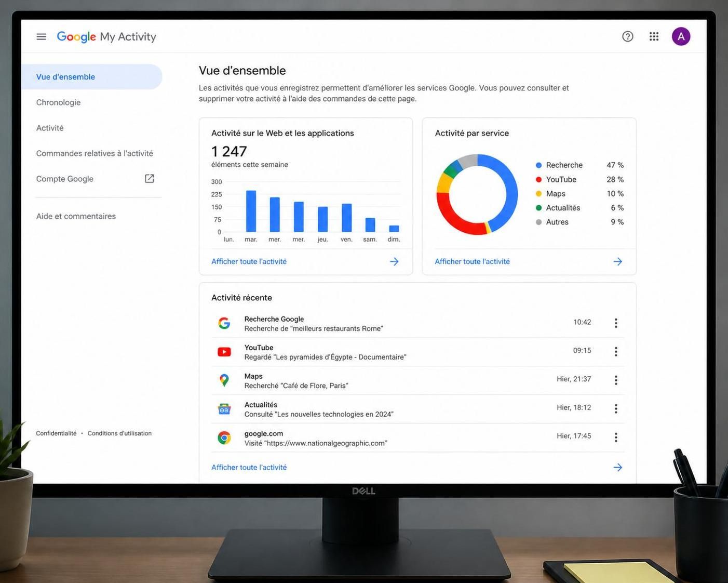This screenshot has width=728, height=583.
Task: Open more options for Maps row
Action: 616,380
